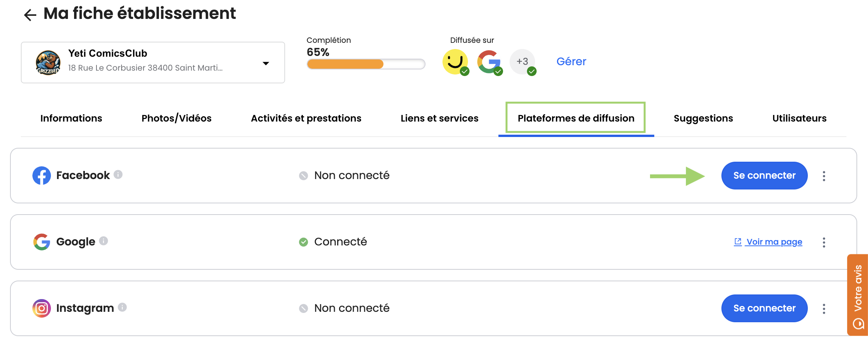Open Instagram row three-dot menu

point(824,309)
